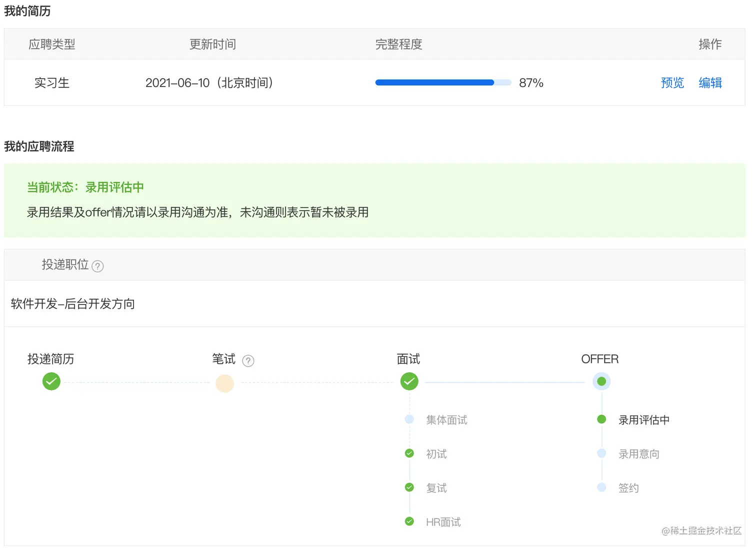The width and height of the screenshot is (756, 550).
Task: Open the 预览 resume preview link
Action: coord(672,82)
